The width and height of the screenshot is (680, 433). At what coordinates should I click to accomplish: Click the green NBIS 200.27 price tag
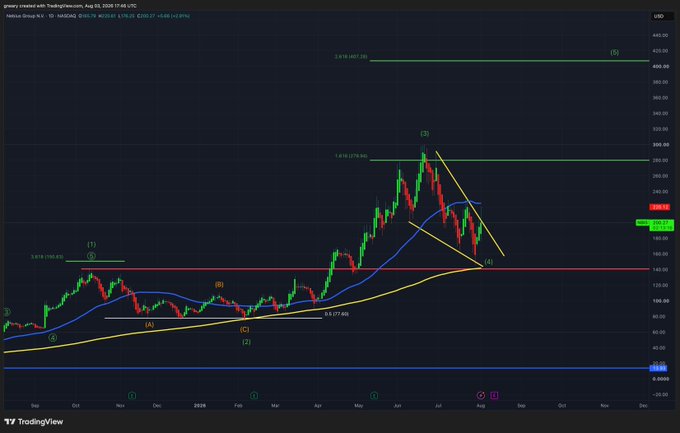[x=655, y=225]
